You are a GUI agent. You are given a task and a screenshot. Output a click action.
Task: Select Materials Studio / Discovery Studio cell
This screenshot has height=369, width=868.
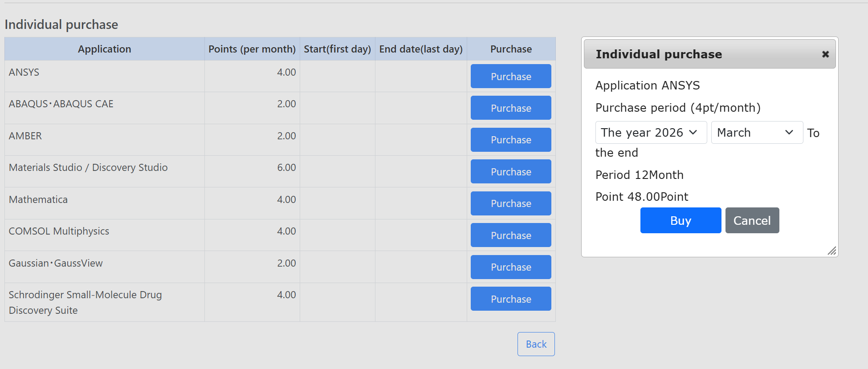click(x=105, y=171)
